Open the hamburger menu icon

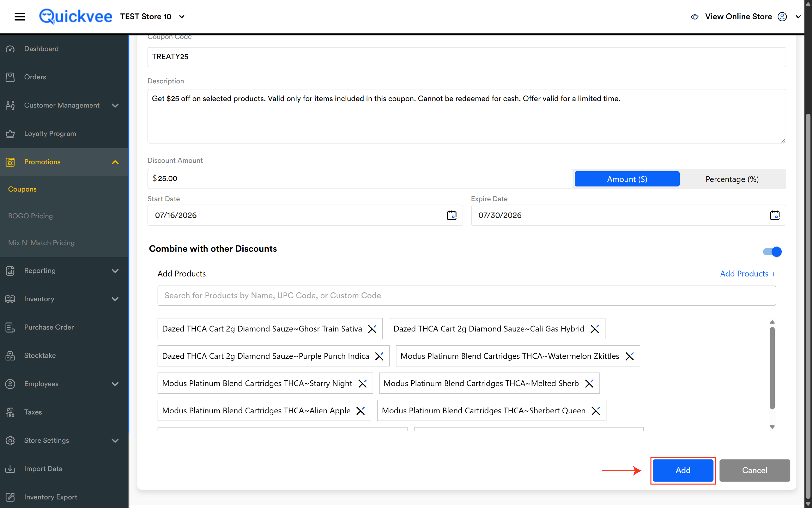pos(19,16)
